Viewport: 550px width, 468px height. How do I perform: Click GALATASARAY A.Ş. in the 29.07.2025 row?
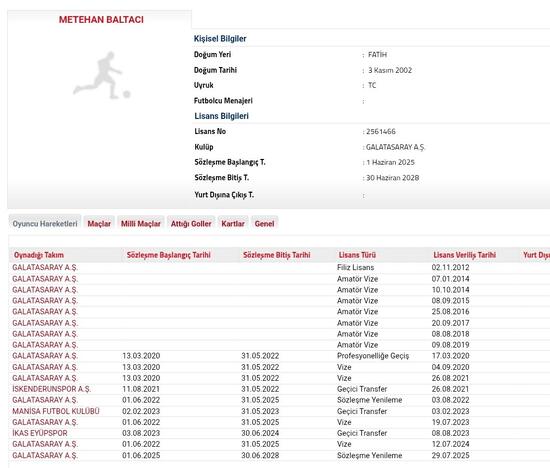[x=45, y=455]
